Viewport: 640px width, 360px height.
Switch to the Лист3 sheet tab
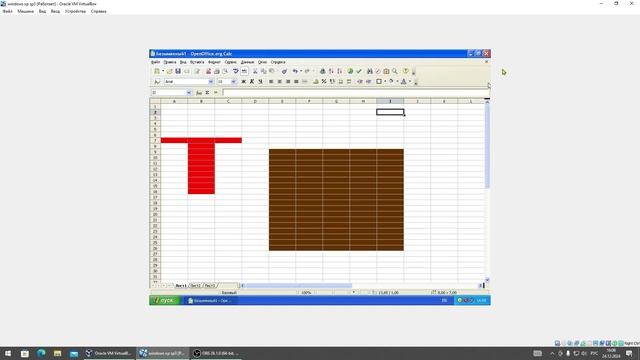click(210, 286)
